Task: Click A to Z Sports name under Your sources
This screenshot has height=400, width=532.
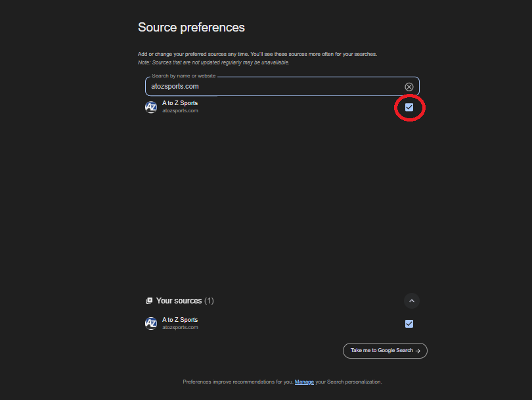Action: 180,320
